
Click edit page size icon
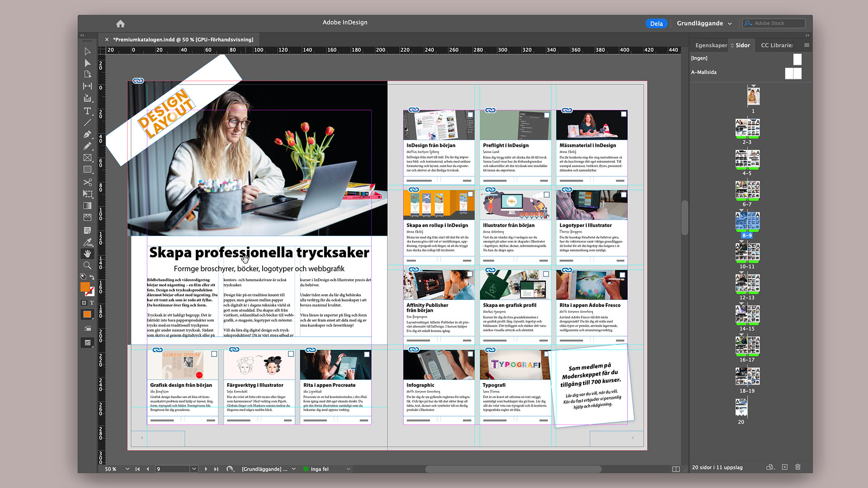[770, 467]
